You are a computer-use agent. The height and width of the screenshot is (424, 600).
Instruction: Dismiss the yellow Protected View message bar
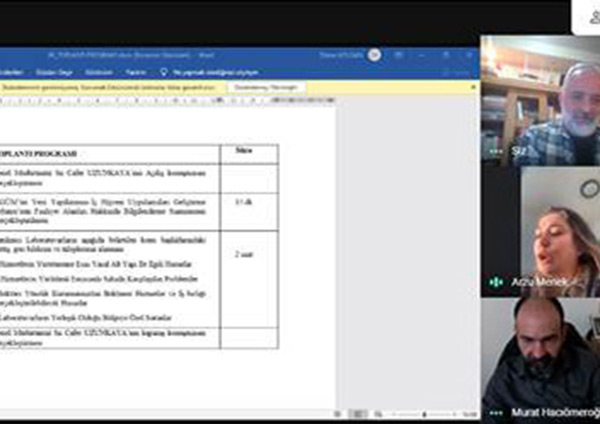(x=473, y=87)
